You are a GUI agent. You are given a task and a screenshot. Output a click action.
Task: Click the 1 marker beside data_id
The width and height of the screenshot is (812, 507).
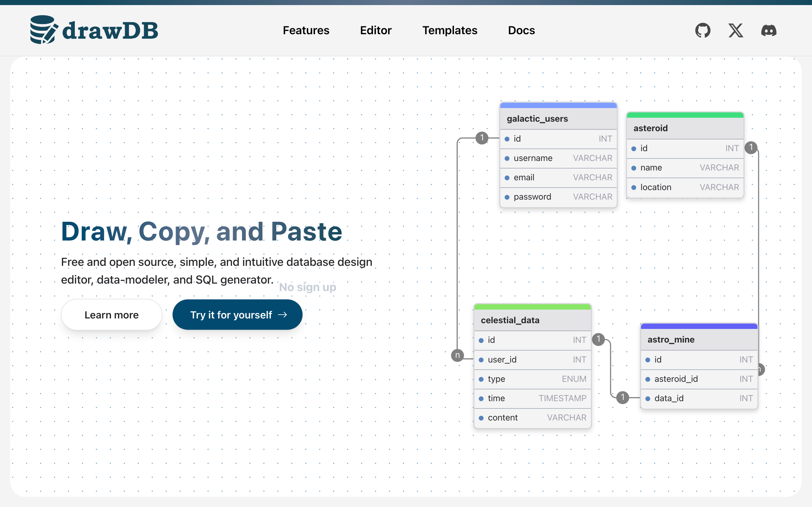622,398
